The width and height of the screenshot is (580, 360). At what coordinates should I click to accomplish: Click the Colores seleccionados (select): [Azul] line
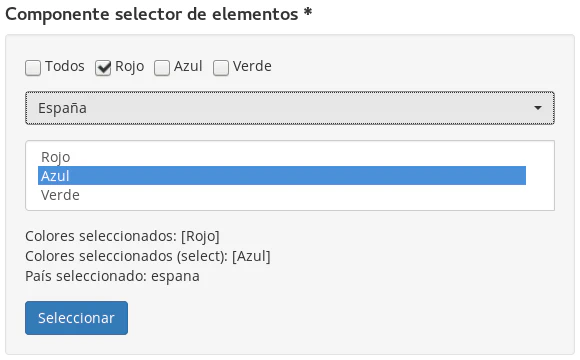click(148, 256)
